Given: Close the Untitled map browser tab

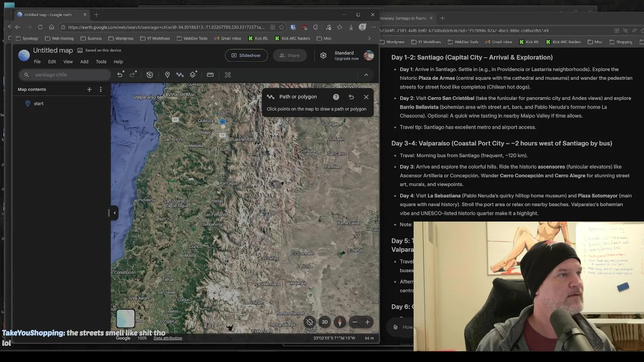Looking at the screenshot, I should coord(85,15).
